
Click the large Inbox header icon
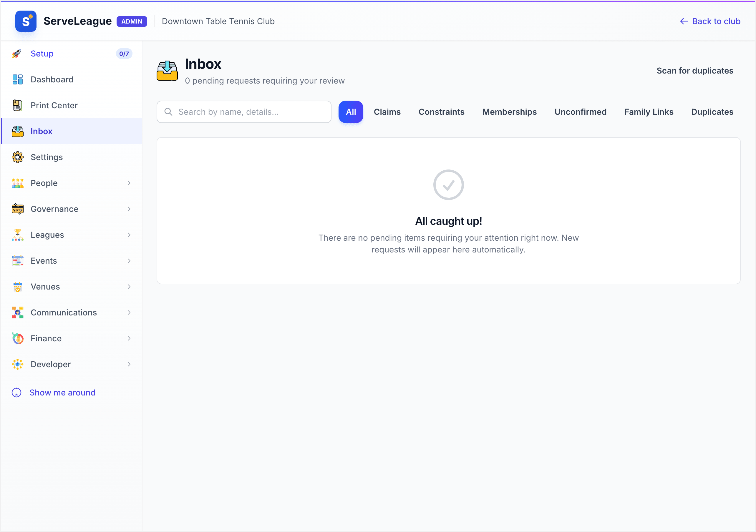coord(167,71)
